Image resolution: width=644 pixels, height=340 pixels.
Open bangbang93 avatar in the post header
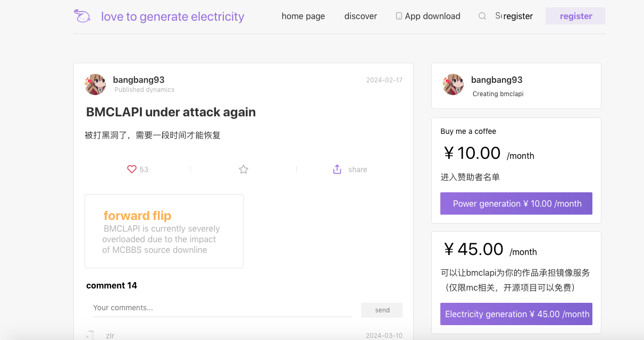coord(96,84)
